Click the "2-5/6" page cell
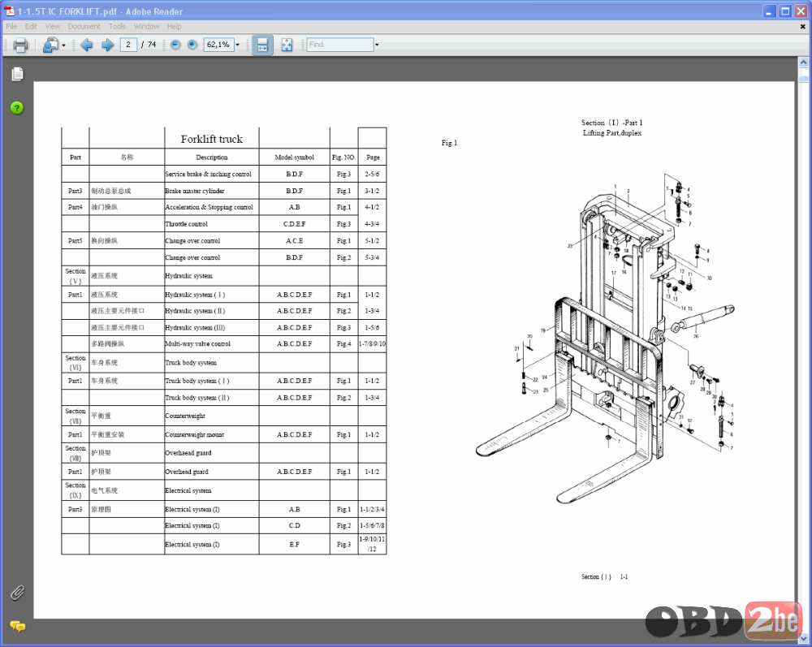This screenshot has width=812, height=647. [x=372, y=174]
